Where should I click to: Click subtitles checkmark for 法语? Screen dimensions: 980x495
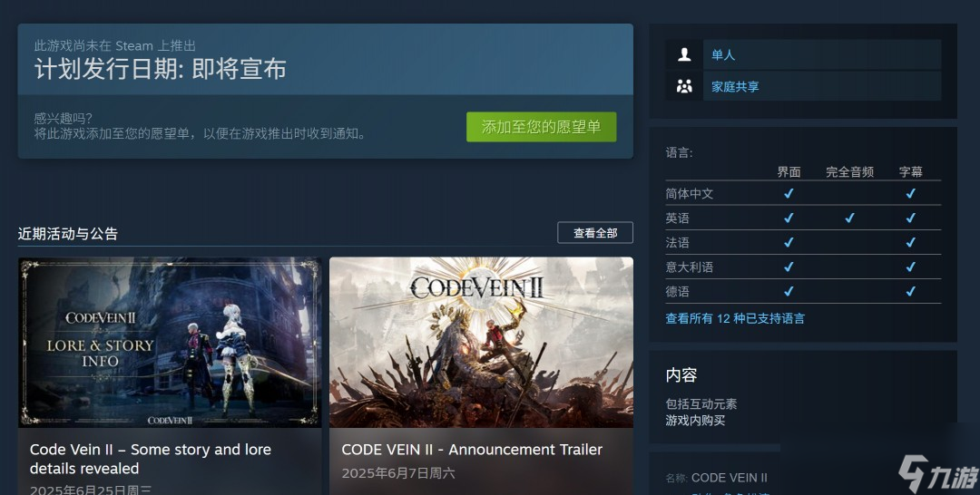pyautogui.click(x=911, y=242)
